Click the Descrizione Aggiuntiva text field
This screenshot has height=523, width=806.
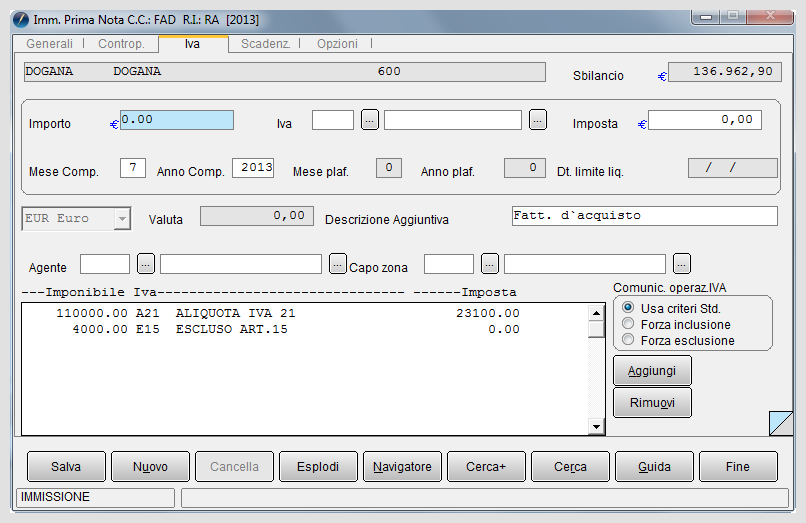click(x=645, y=215)
